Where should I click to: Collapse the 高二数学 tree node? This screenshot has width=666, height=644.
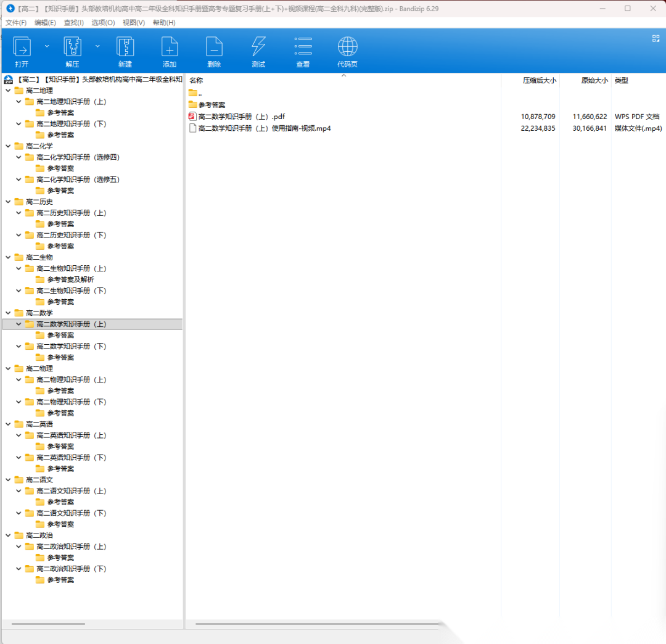point(8,313)
